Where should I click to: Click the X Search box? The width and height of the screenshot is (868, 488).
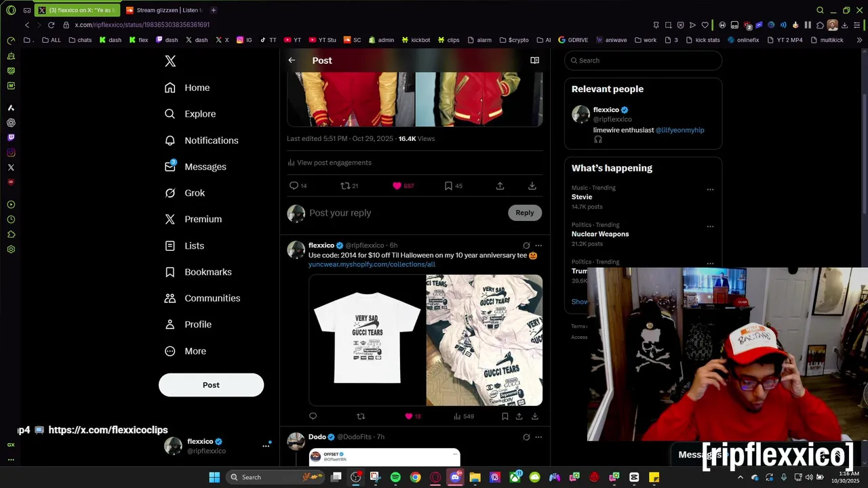[x=643, y=60]
